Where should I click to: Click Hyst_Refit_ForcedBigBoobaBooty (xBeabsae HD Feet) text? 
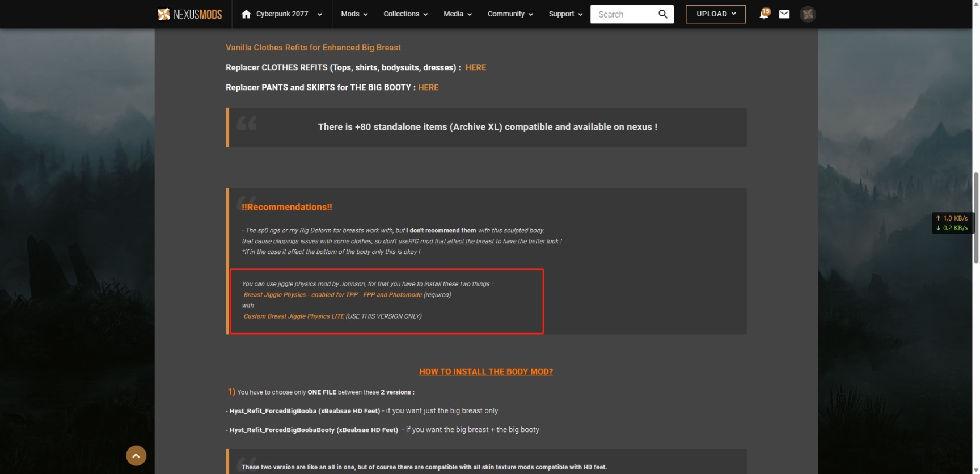(314, 430)
